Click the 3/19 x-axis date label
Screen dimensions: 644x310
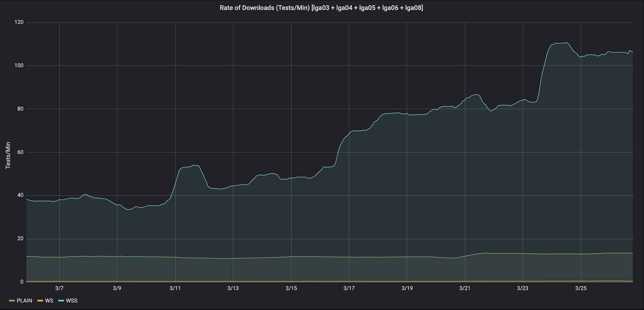(x=407, y=288)
